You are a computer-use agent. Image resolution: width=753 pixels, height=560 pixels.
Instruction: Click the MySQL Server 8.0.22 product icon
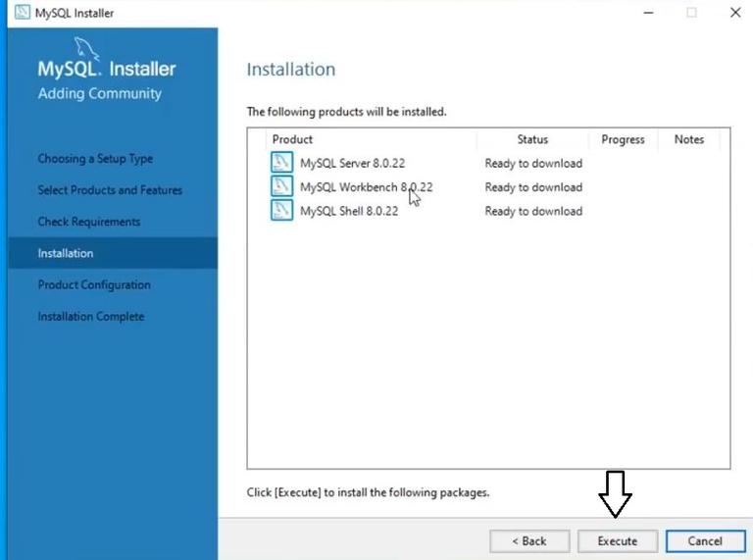[282, 163]
